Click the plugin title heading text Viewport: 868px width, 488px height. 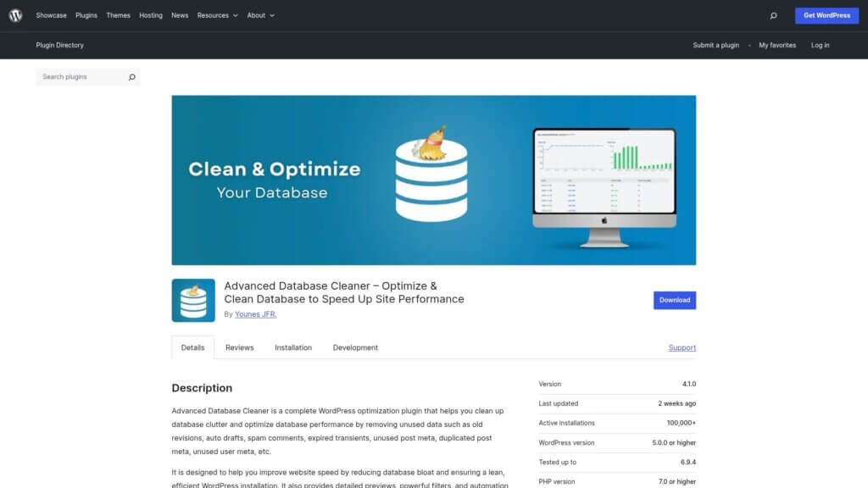click(x=344, y=292)
